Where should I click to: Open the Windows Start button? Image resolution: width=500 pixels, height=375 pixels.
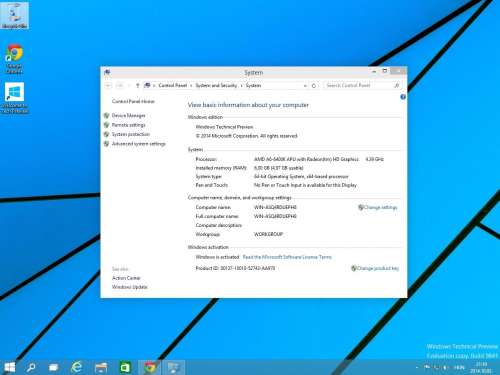pos(10,367)
